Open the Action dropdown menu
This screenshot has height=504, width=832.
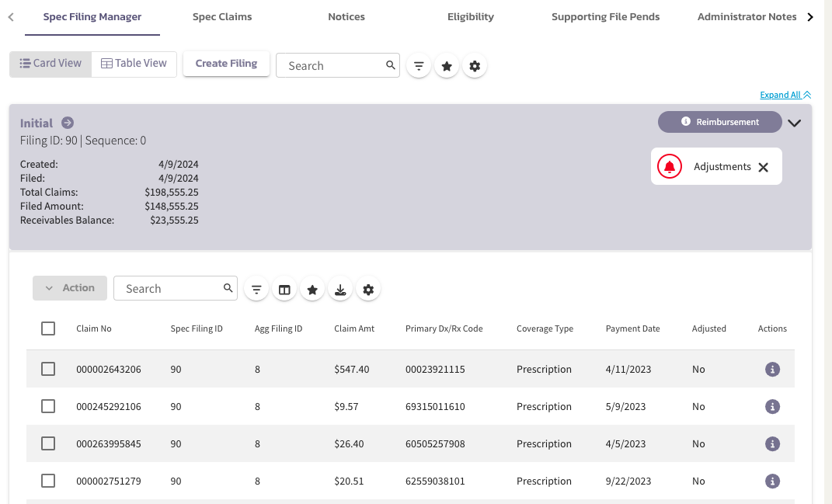pyautogui.click(x=70, y=288)
